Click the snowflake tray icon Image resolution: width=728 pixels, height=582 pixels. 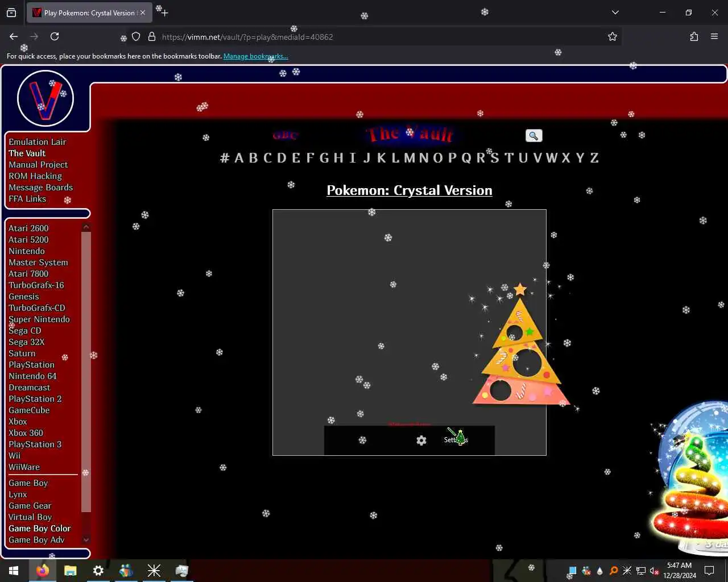[627, 571]
